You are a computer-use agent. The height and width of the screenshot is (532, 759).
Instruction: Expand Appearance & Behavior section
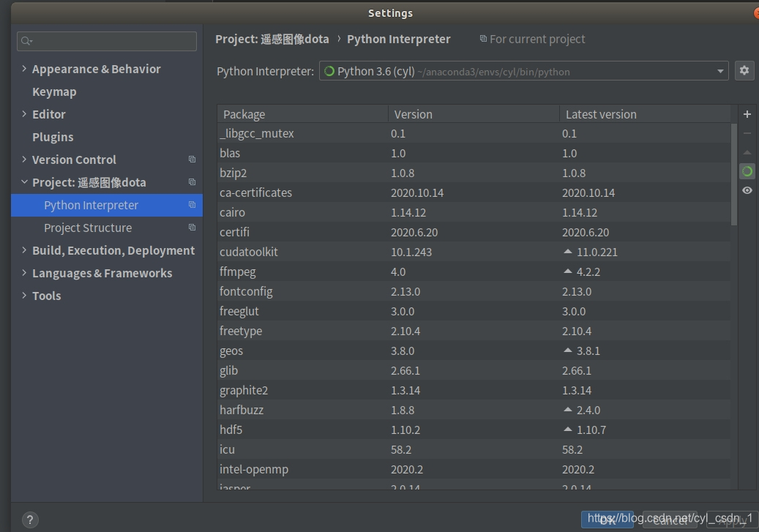coord(23,69)
